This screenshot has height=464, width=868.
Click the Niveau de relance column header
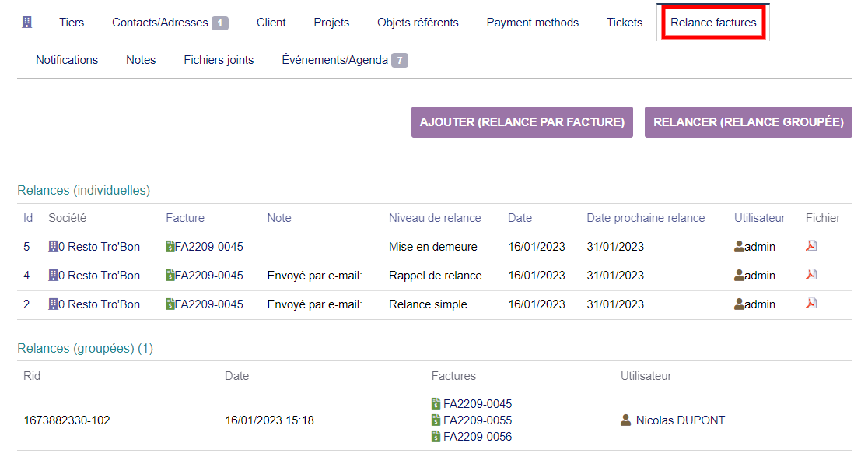tap(435, 218)
